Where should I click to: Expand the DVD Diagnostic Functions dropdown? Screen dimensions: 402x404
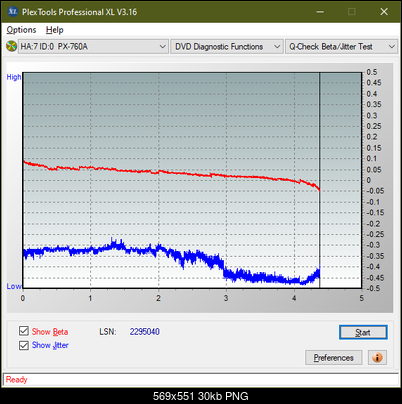coord(227,47)
